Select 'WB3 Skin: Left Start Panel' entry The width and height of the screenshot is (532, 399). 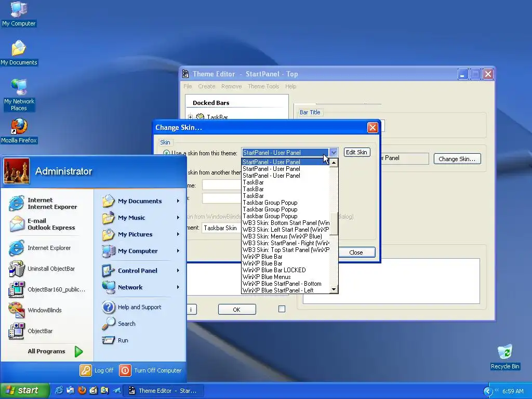[285, 230]
